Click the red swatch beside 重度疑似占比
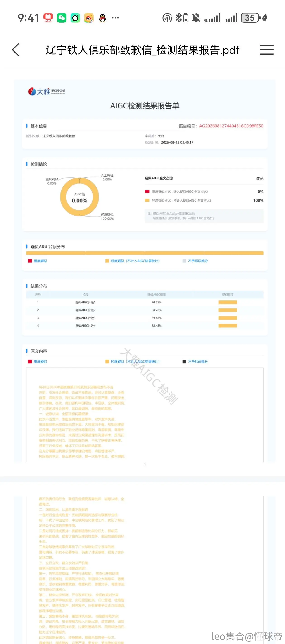 [x=147, y=192]
